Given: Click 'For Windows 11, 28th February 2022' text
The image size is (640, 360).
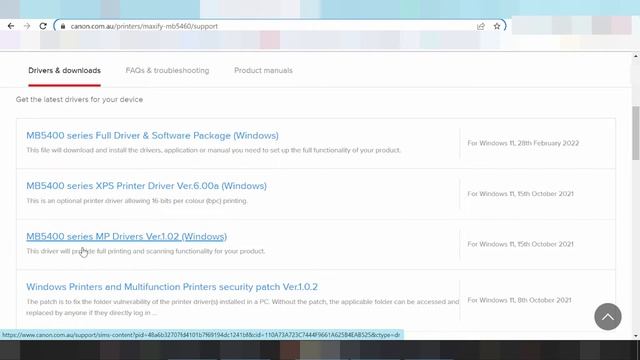Looking at the screenshot, I should point(523,143).
